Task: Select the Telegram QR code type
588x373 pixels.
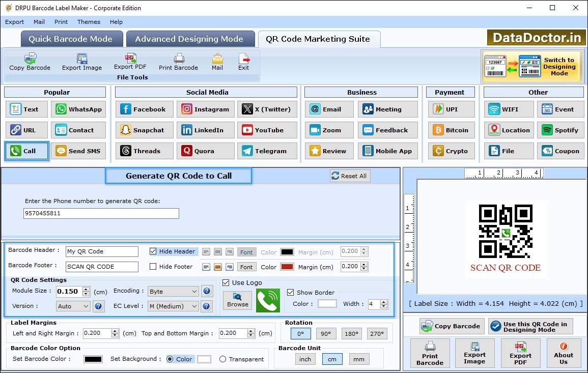Action: pyautogui.click(x=267, y=151)
